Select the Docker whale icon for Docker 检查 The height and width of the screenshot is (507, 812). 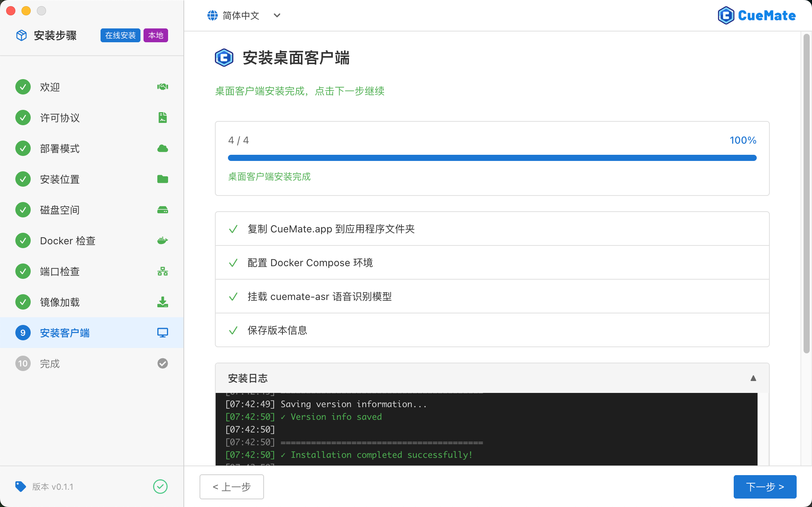pyautogui.click(x=162, y=240)
